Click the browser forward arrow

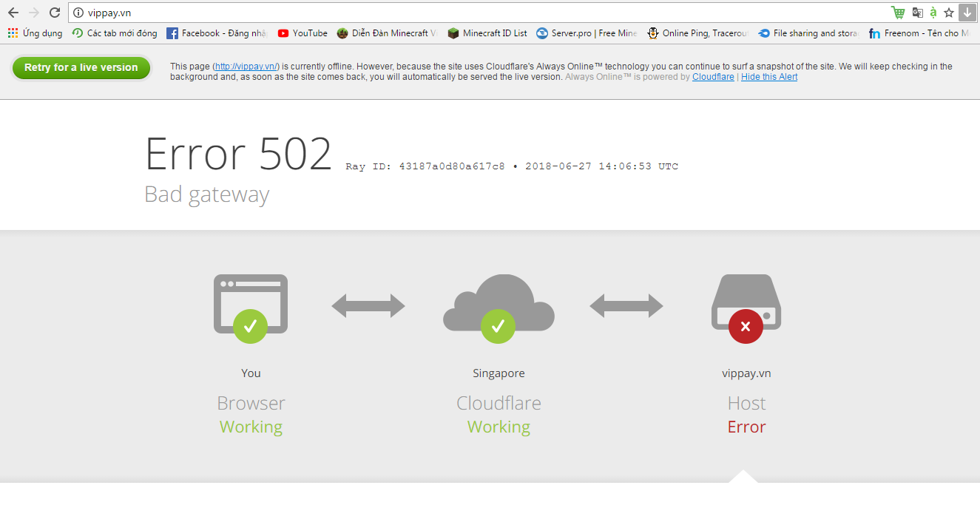[x=33, y=13]
